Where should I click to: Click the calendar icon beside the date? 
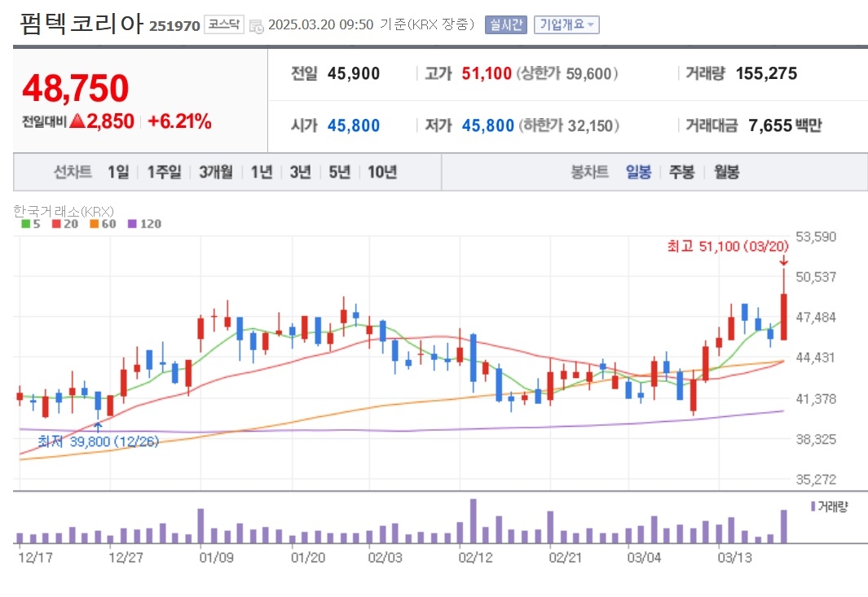256,26
